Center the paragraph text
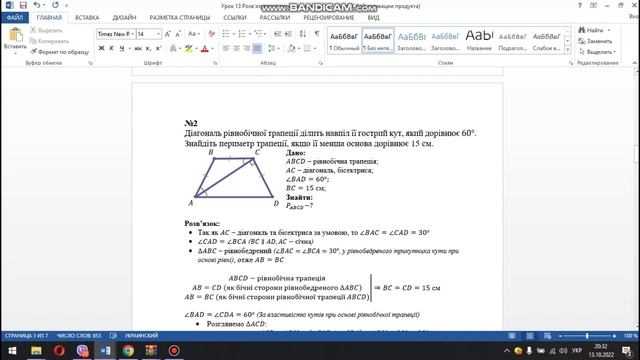Screen dimensions: 640x360 click(236, 49)
